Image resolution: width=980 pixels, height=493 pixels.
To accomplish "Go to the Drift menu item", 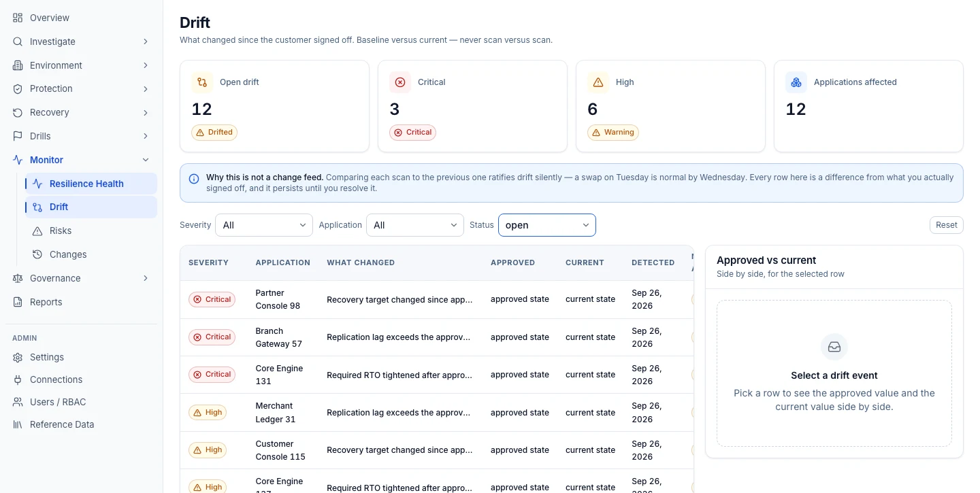I will (x=91, y=207).
